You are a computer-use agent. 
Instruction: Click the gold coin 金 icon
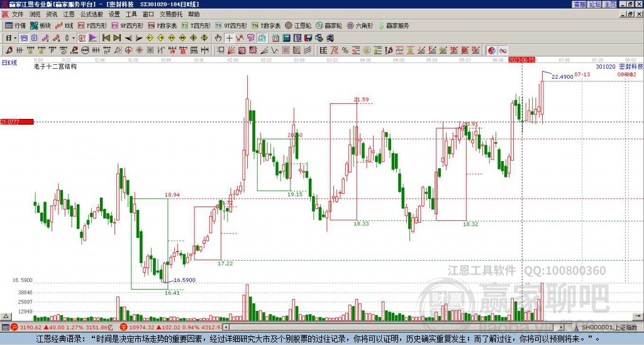click(367, 50)
